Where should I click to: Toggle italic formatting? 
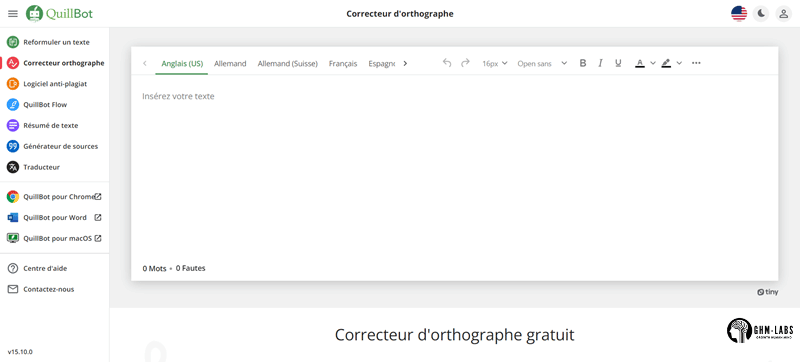coord(601,63)
